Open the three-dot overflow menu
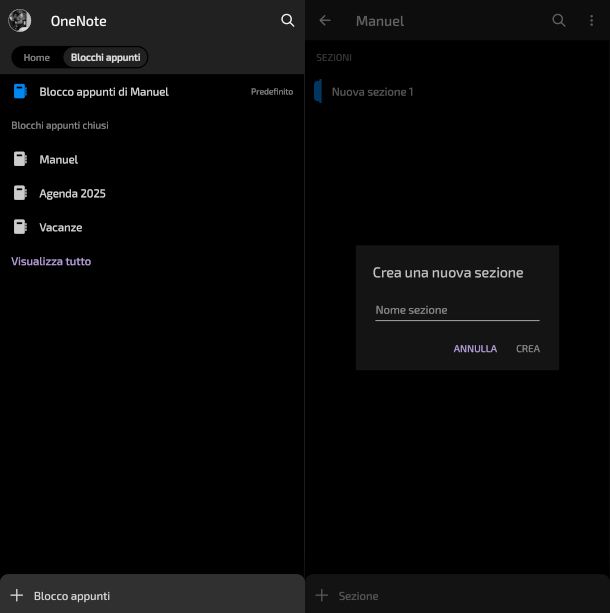This screenshot has height=613, width=610. pyautogui.click(x=592, y=20)
